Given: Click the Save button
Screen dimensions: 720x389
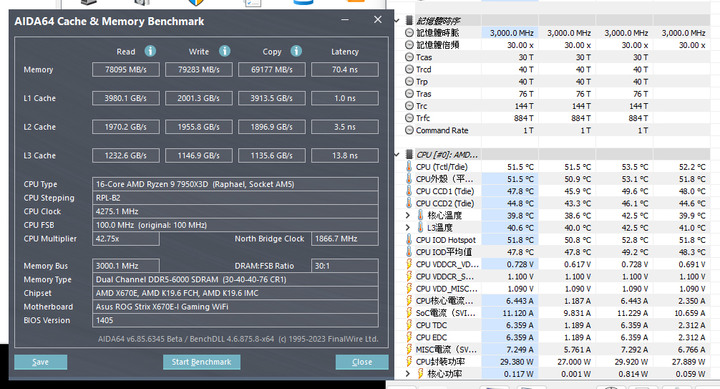Looking at the screenshot, I should tap(40, 362).
